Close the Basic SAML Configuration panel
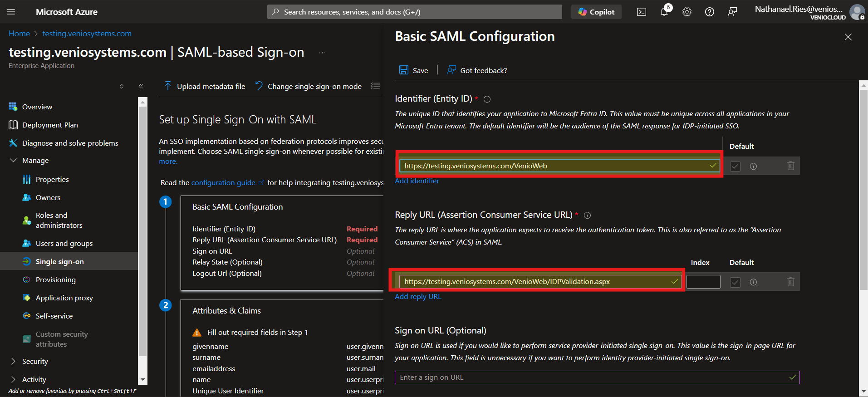868x397 pixels. point(848,37)
